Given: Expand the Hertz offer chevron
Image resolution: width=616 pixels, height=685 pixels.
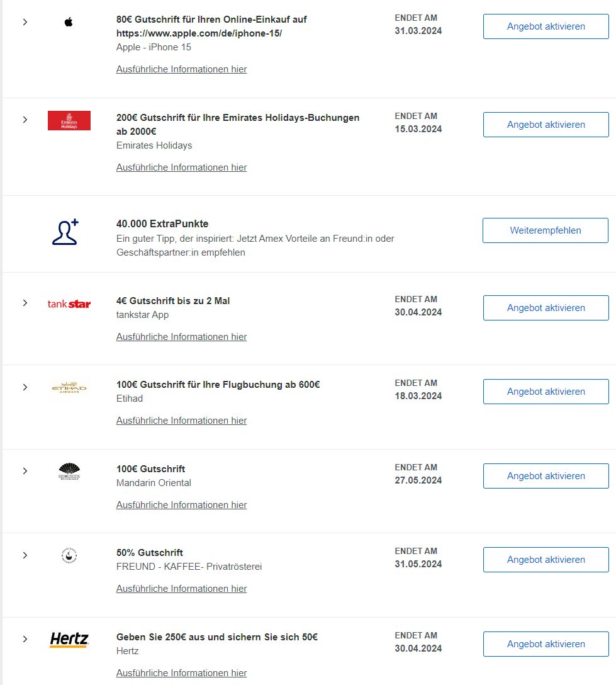Looking at the screenshot, I should (25, 639).
